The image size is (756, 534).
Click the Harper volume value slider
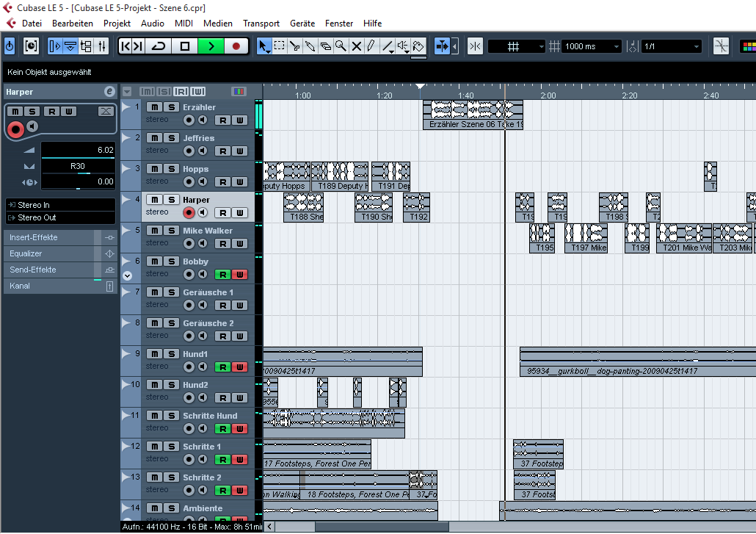tap(78, 150)
